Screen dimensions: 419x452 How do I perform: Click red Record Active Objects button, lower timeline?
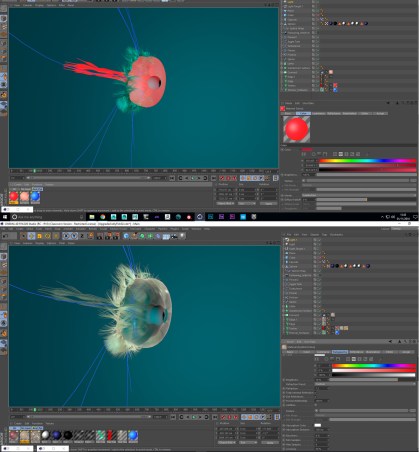click(x=223, y=417)
